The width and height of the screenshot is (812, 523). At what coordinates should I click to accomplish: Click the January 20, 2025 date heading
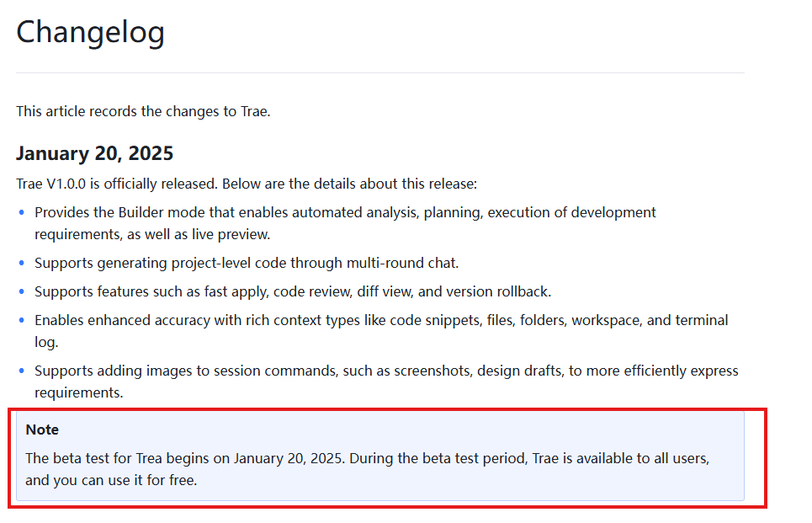[95, 153]
